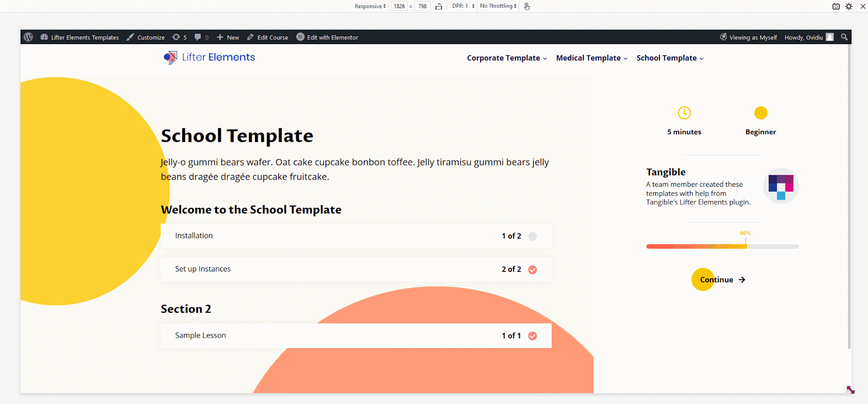Open the WordPress logo menu
The height and width of the screenshot is (404, 868).
pos(28,37)
